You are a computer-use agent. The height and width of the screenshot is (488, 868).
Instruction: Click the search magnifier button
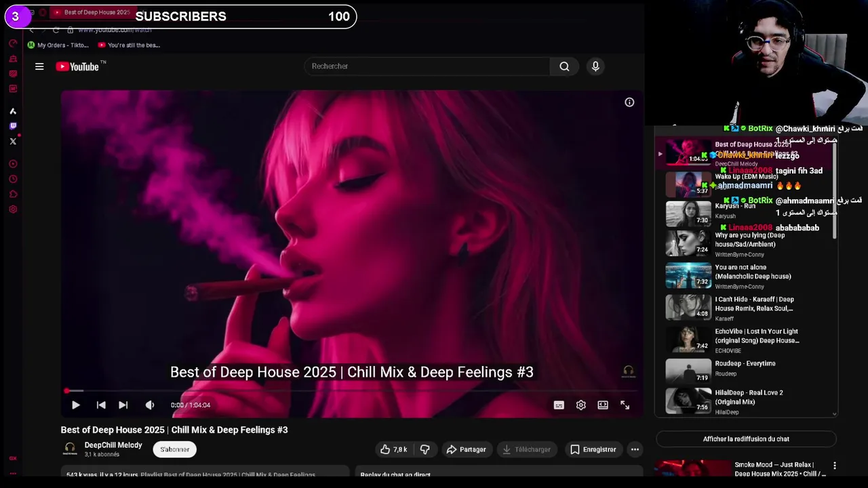pos(564,66)
